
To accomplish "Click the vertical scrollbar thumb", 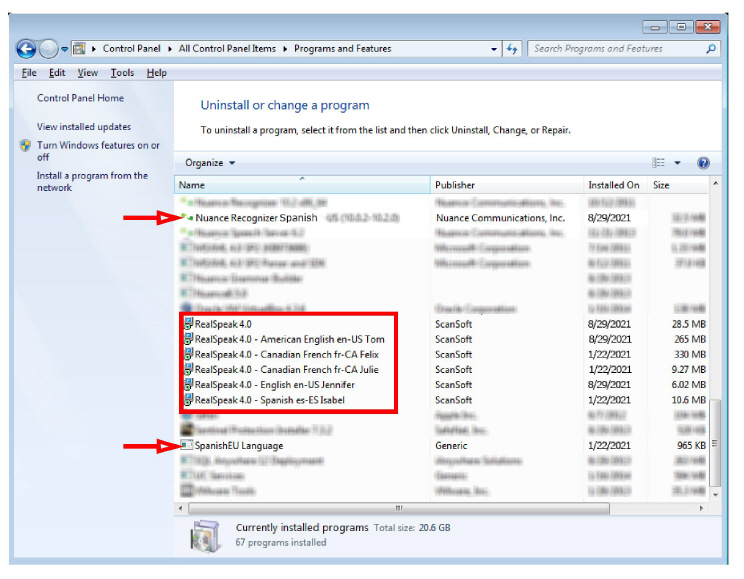I will click(x=715, y=443).
